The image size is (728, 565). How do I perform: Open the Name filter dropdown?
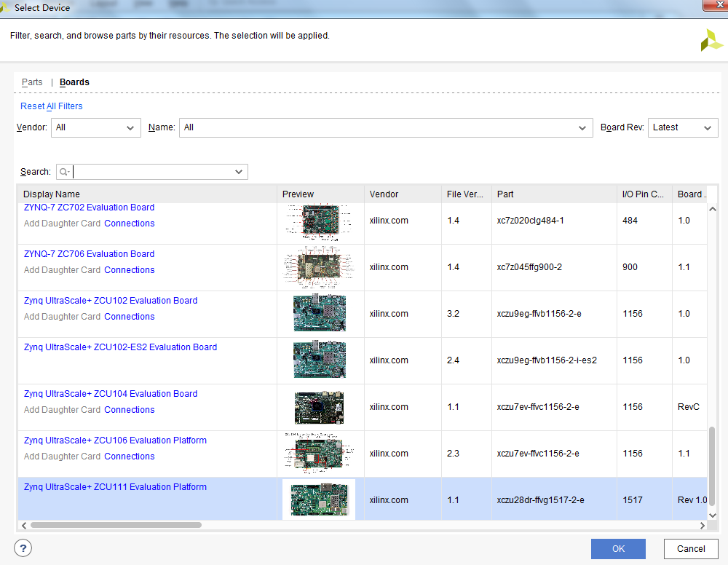(x=386, y=127)
